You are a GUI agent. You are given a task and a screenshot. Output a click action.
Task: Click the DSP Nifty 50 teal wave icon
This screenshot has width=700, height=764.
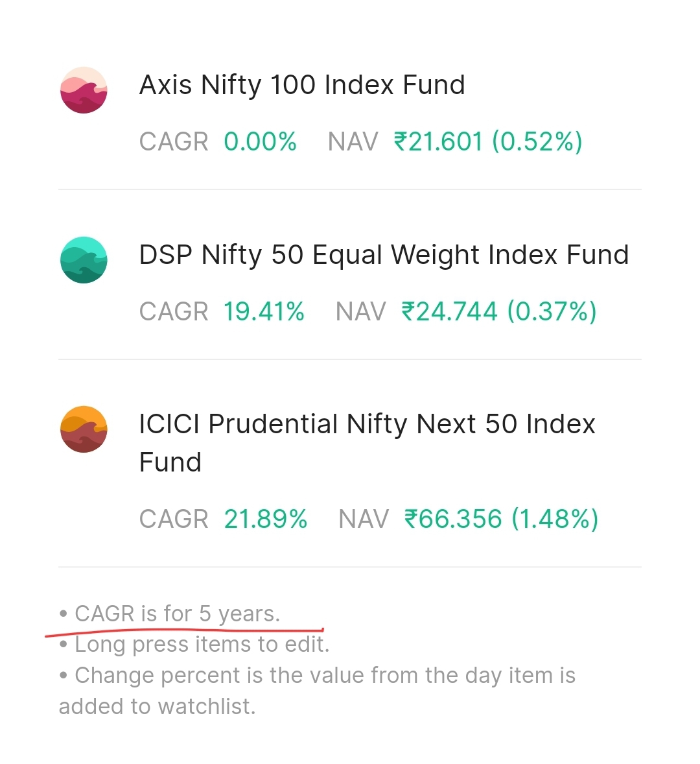(84, 260)
